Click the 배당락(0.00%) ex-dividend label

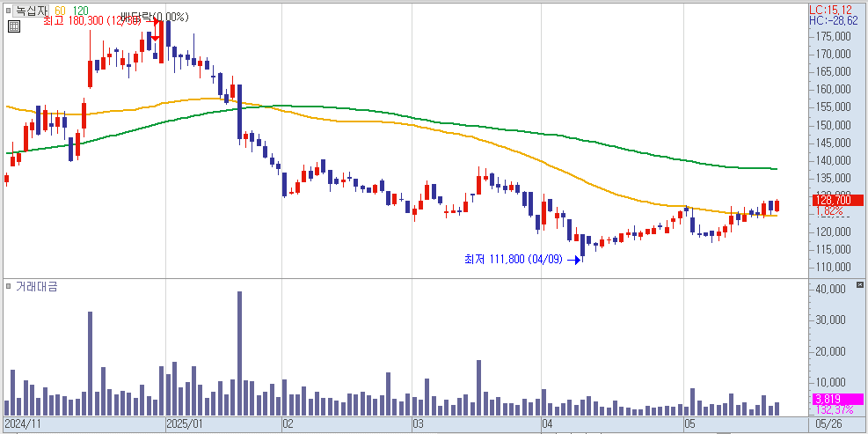coord(155,18)
